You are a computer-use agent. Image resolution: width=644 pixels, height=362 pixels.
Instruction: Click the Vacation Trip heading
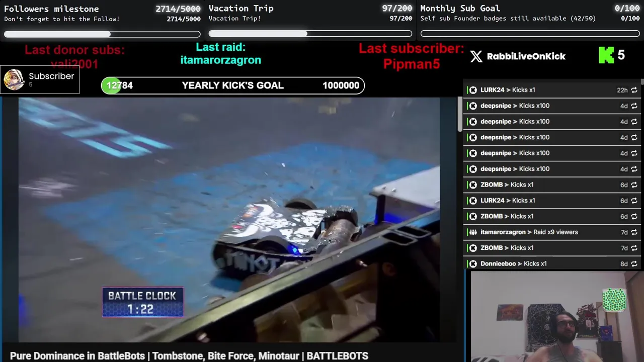pyautogui.click(x=241, y=8)
